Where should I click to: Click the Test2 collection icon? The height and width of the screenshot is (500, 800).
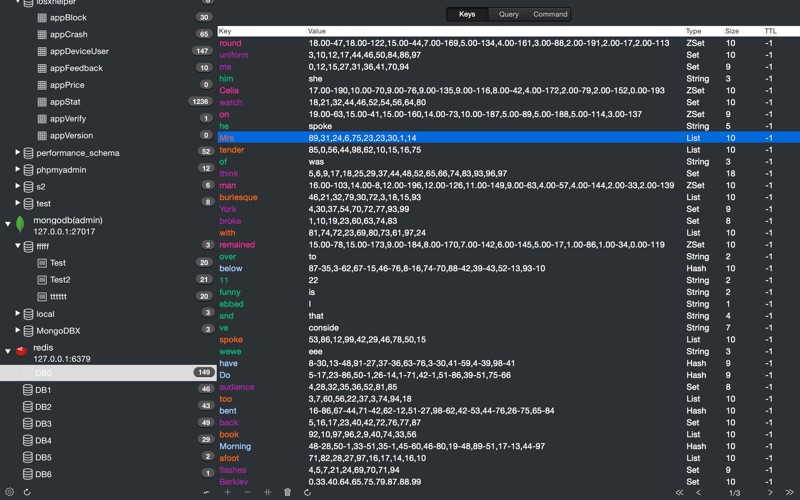click(x=42, y=280)
